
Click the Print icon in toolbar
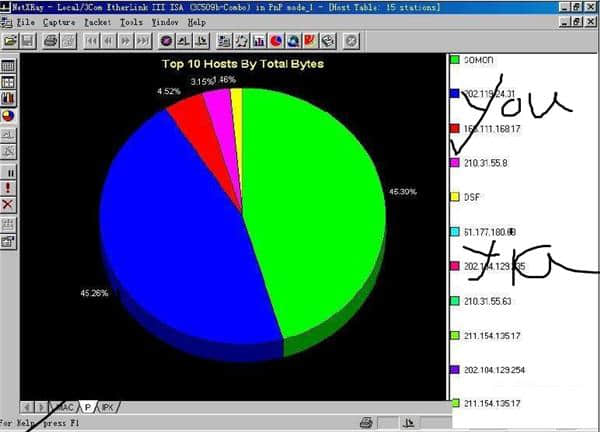coord(49,41)
